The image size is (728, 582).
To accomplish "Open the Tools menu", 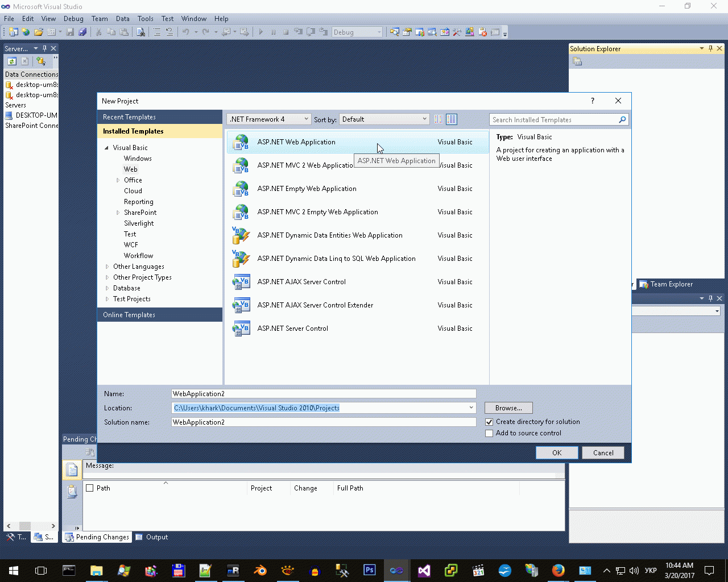I will point(146,19).
